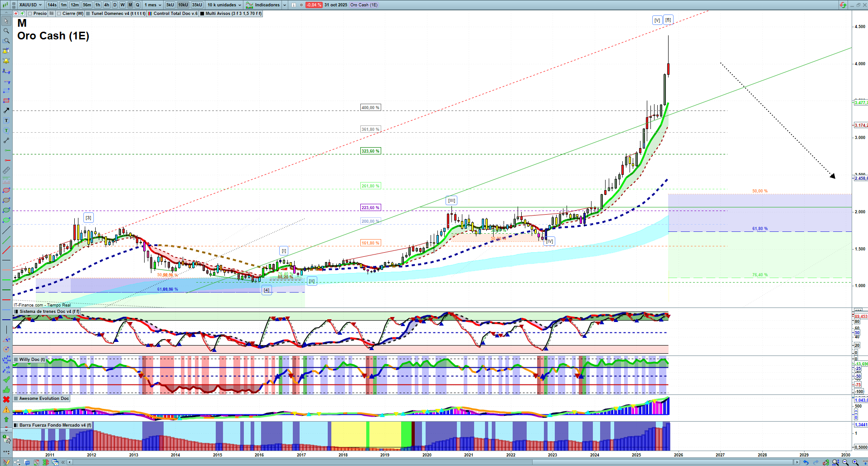868x466 pixels.
Task: Toggle the Cierre (W) checkbox
Action: coord(59,14)
